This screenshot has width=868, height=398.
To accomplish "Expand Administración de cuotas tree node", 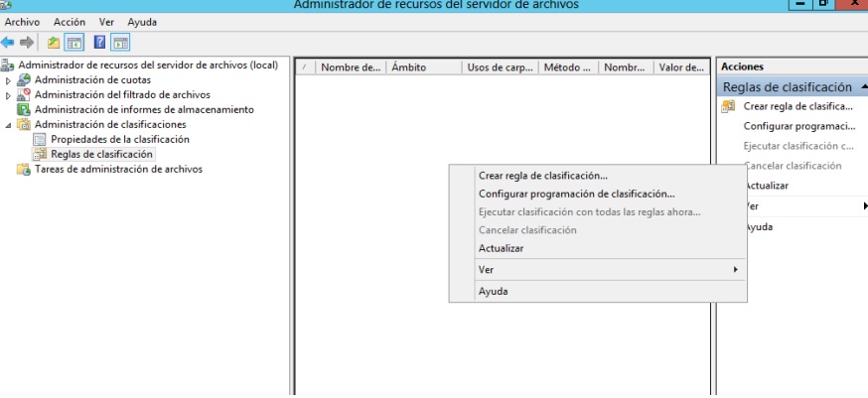I will (9, 80).
